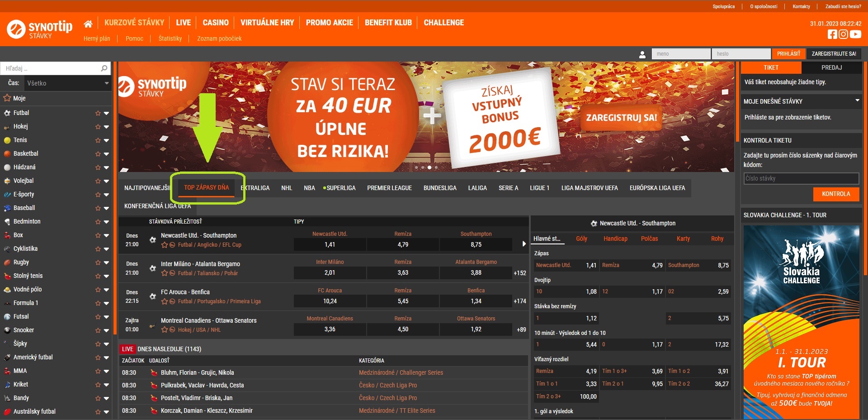Favorite Tenis with its star toggle
This screenshot has height=420, width=868.
pos(98,141)
